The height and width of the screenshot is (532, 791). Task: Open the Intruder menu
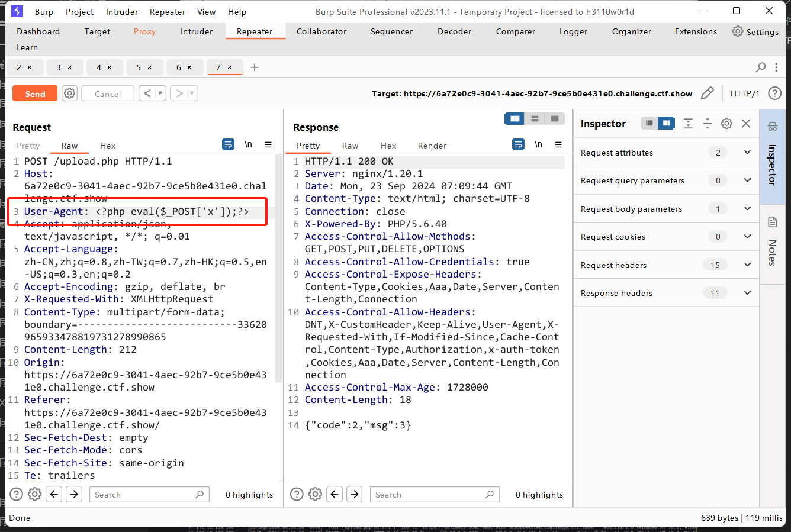(122, 12)
